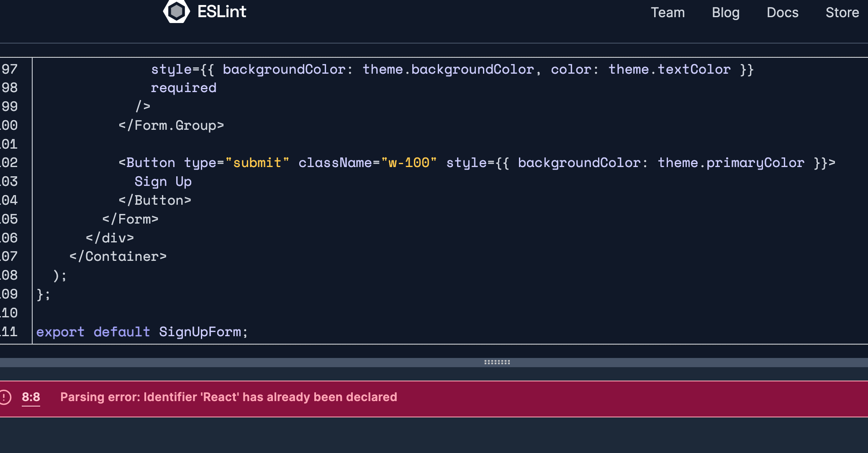The height and width of the screenshot is (453, 868).
Task: Click the closing '</div>' tag
Action: tap(110, 238)
